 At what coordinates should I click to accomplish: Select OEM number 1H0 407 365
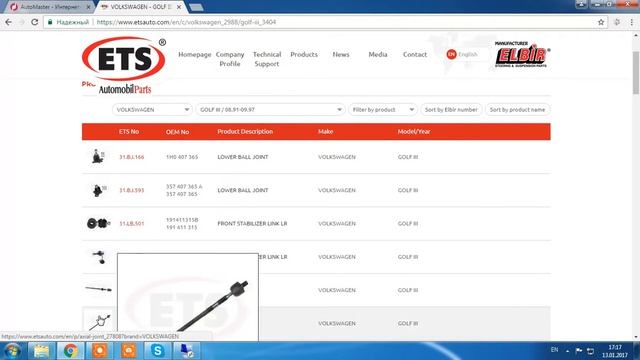[x=182, y=157]
